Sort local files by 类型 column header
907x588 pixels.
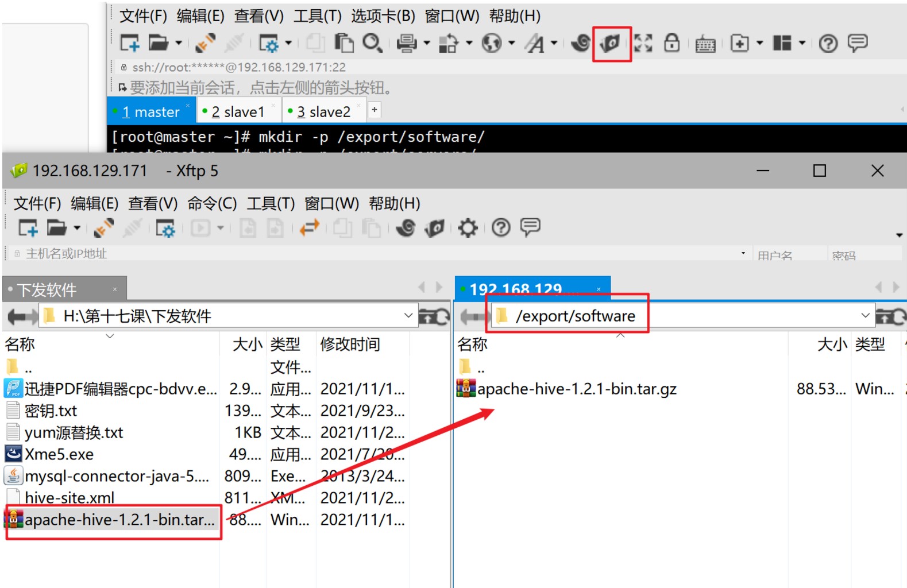[x=285, y=344]
